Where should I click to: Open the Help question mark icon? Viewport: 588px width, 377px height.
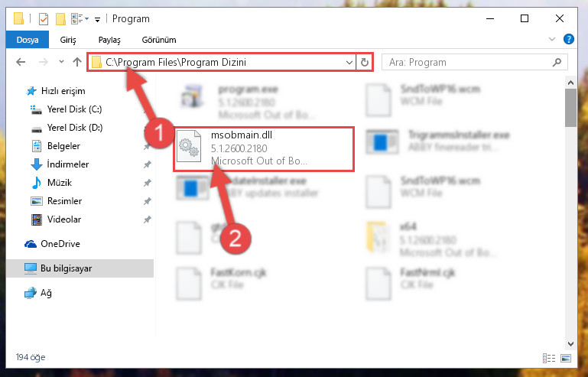[568, 39]
